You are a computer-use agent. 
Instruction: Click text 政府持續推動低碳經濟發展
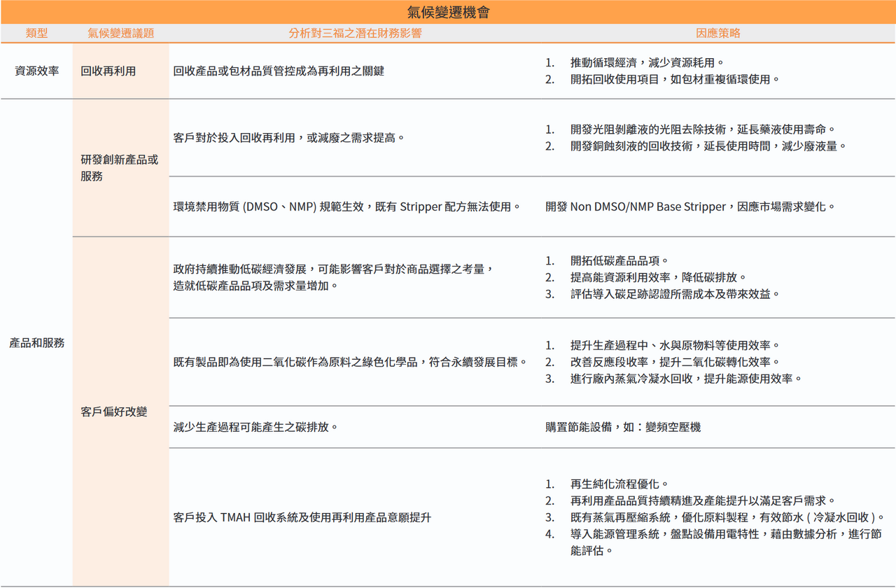[x=240, y=269]
